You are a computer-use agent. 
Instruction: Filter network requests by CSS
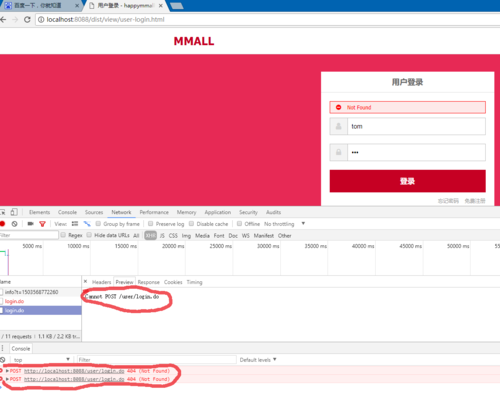(173, 235)
